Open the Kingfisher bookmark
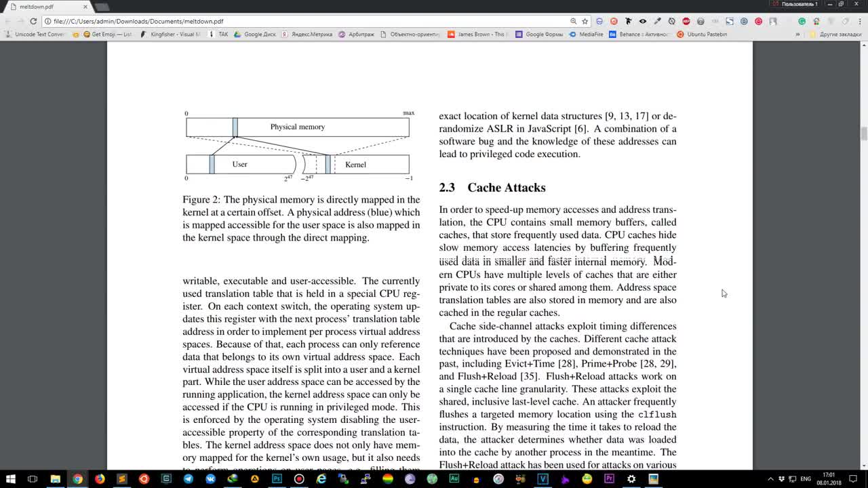The image size is (868, 488). [x=170, y=34]
